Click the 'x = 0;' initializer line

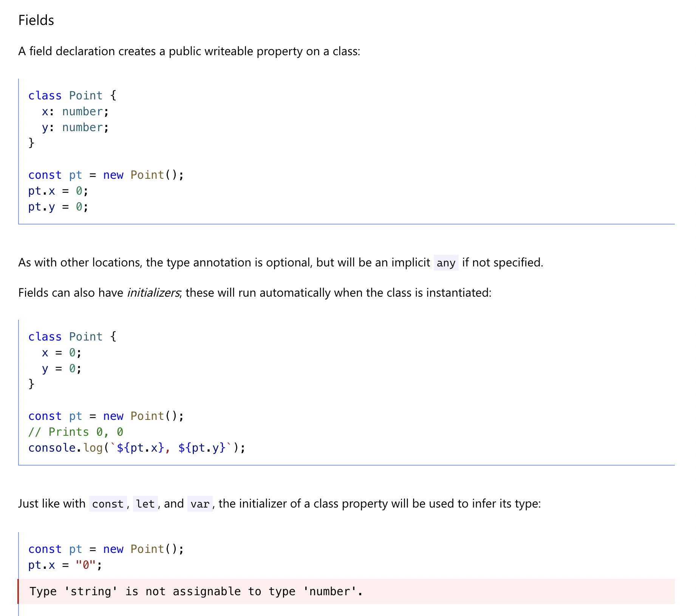(x=62, y=353)
